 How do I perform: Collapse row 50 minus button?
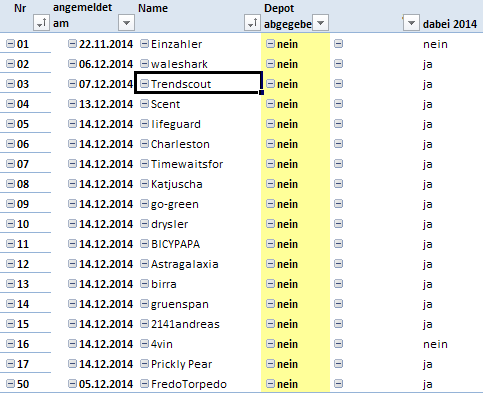(x=11, y=384)
